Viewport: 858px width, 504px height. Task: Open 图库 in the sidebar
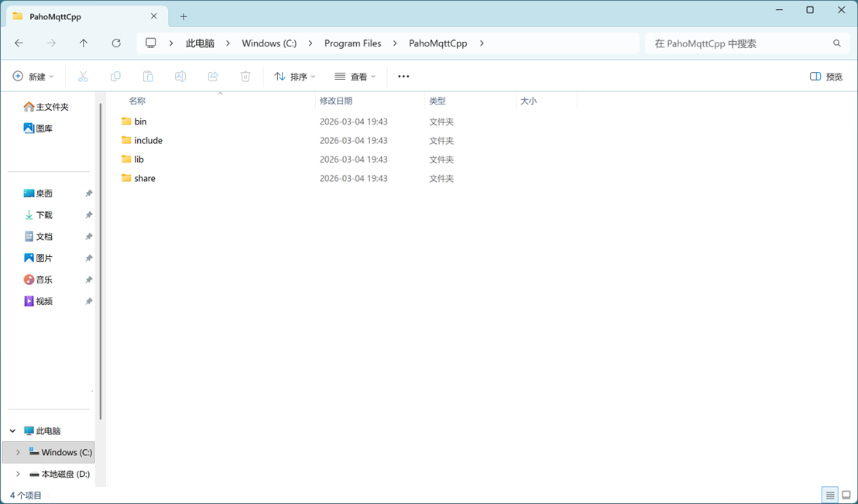coord(38,128)
